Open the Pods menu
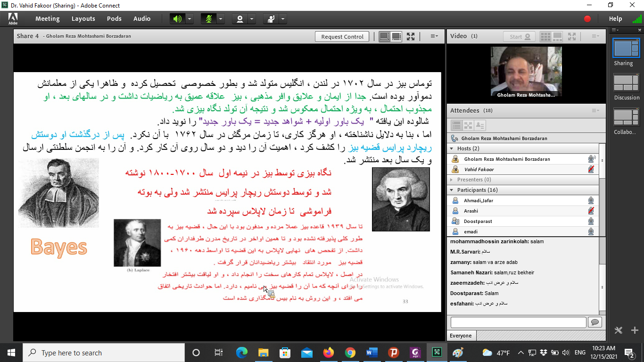 pyautogui.click(x=114, y=19)
